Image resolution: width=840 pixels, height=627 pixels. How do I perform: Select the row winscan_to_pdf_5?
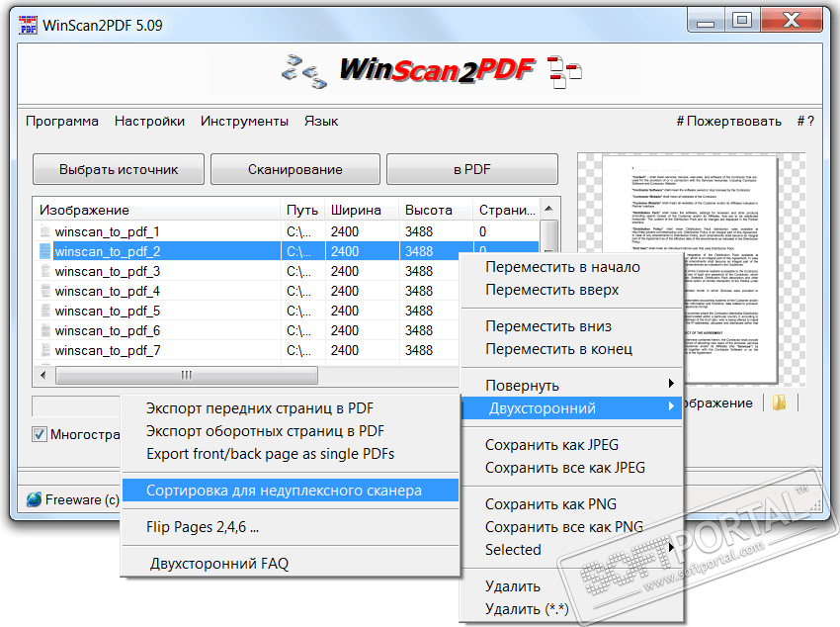(246, 311)
